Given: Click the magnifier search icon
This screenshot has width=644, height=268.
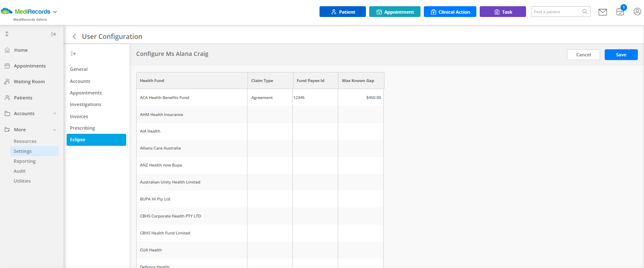Looking at the screenshot, I should click(585, 12).
